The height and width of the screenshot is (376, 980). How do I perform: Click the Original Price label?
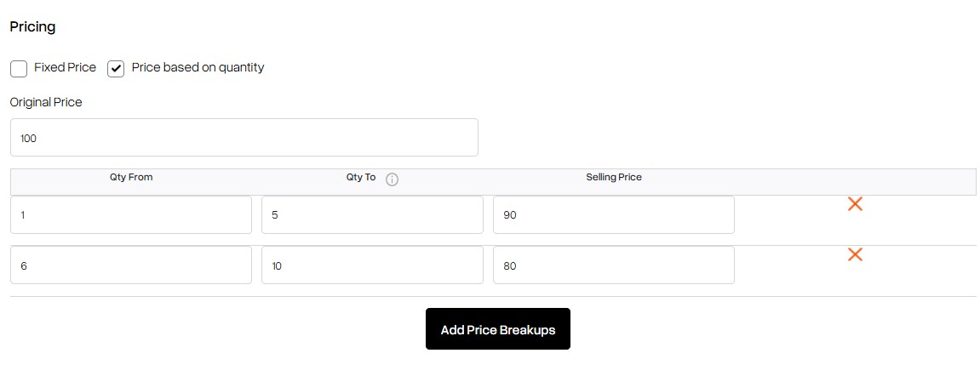46,102
